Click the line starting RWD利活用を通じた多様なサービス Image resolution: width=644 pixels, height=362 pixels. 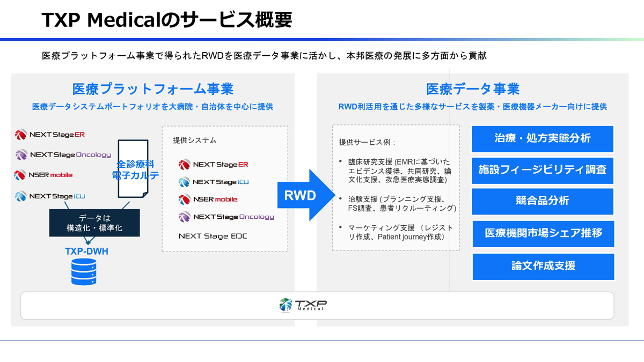click(x=473, y=107)
